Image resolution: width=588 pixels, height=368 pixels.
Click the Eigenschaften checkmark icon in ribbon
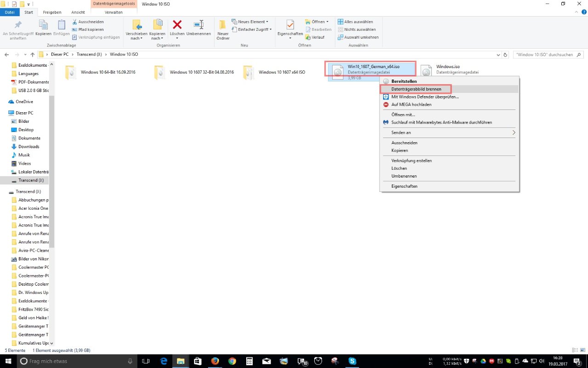[x=290, y=24]
